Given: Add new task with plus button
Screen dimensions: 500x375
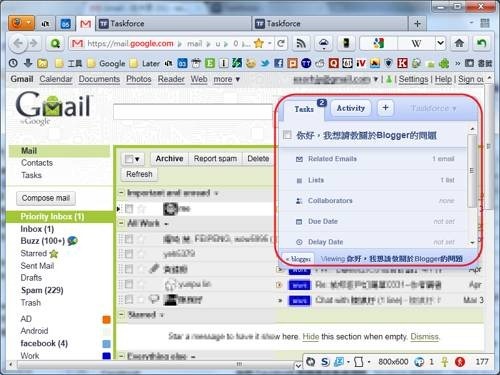Looking at the screenshot, I should pyautogui.click(x=385, y=108).
